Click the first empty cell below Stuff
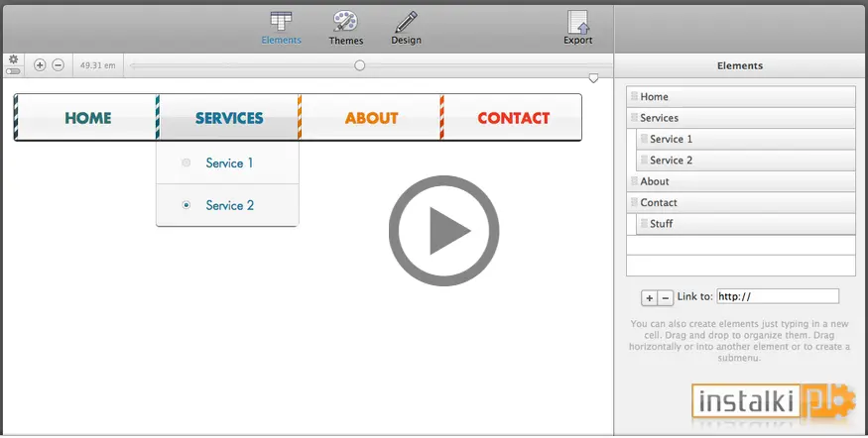 click(x=741, y=245)
